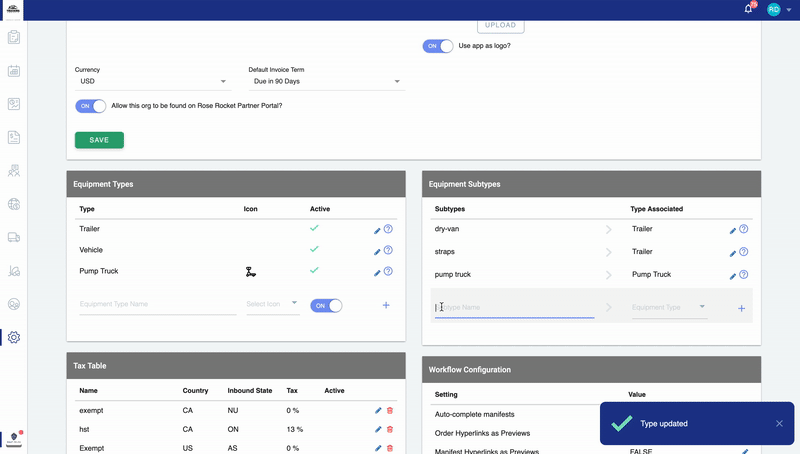
Task: Open the map planning sidebar icon
Action: 14,104
